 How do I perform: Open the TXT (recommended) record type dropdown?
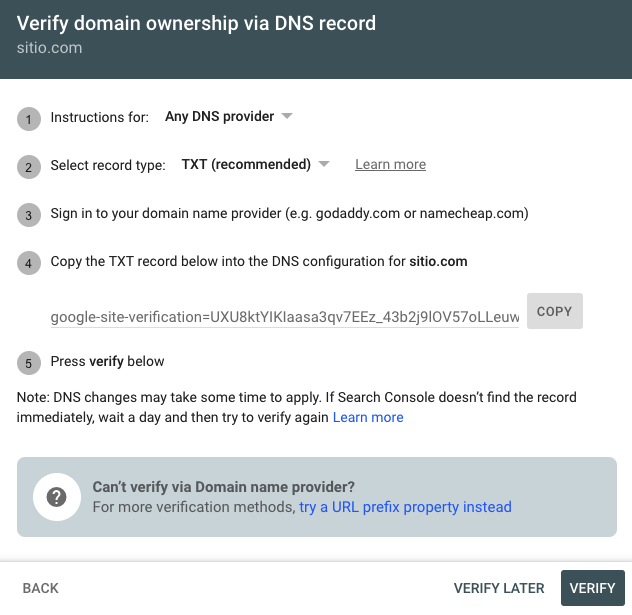[x=255, y=164]
